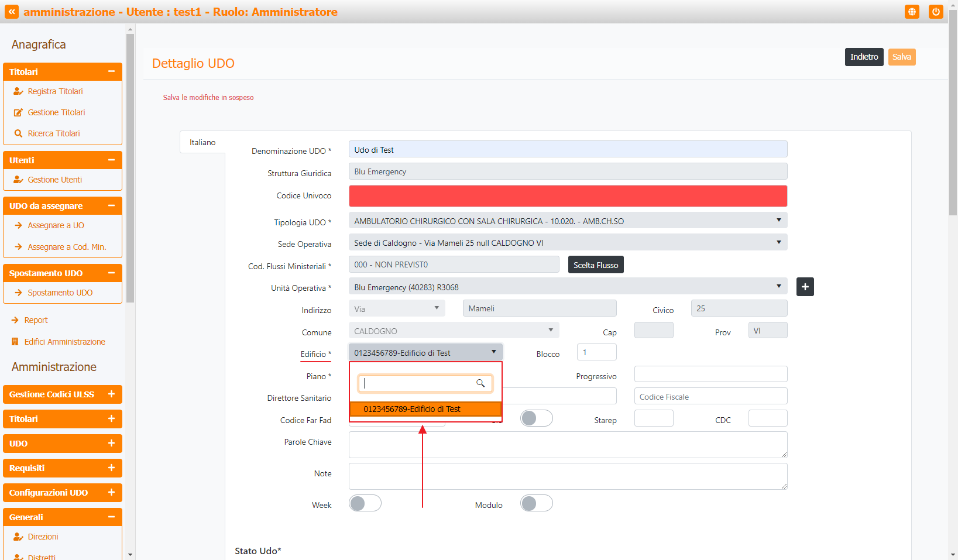The image size is (958, 560).
Task: Click the Indietro button
Action: pos(864,57)
